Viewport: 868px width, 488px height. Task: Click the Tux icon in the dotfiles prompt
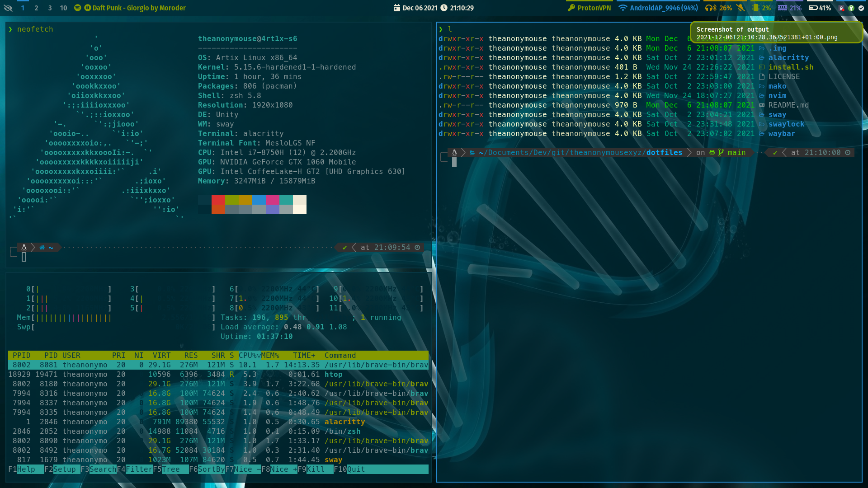click(454, 152)
